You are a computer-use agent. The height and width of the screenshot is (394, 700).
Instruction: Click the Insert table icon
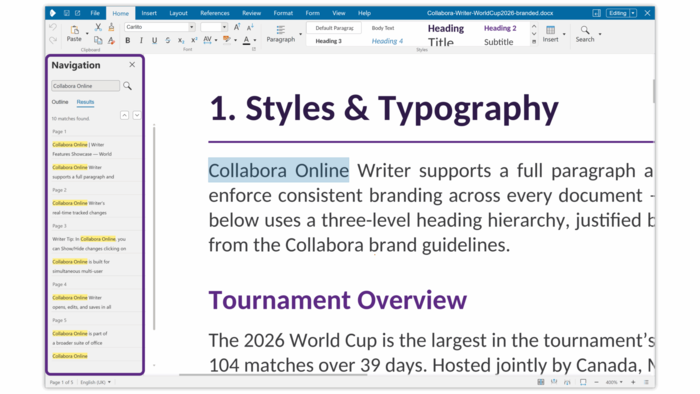tap(550, 30)
